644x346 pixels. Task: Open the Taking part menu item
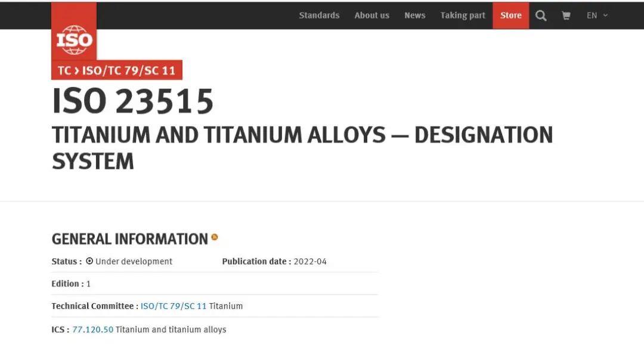(463, 16)
